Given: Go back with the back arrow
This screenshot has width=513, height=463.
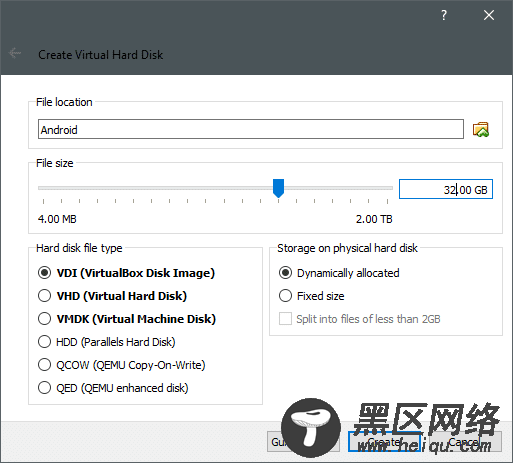Looking at the screenshot, I should [15, 53].
